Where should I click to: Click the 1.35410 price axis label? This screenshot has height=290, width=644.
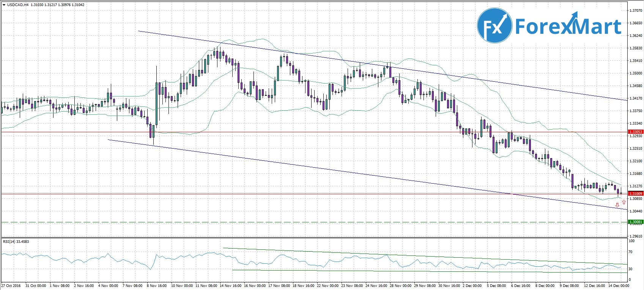tap(636, 60)
